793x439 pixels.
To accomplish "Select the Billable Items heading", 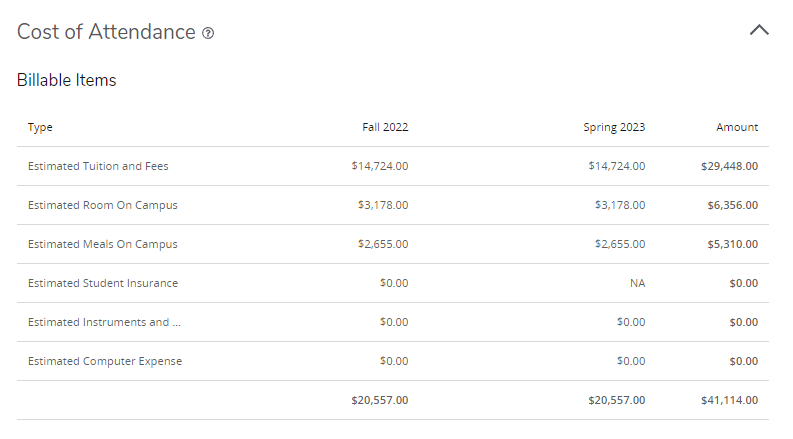I will (x=67, y=80).
